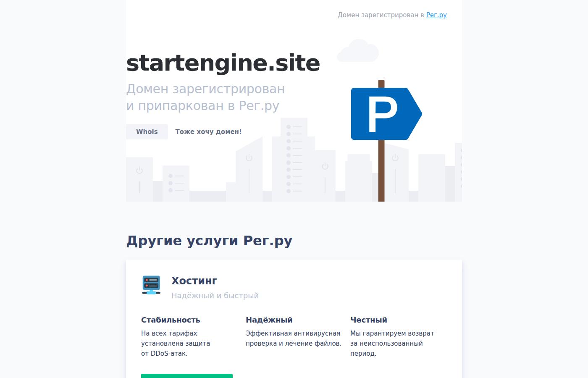Click the "Надёжный и быстрый" subtitle
The height and width of the screenshot is (378, 588).
coord(215,296)
